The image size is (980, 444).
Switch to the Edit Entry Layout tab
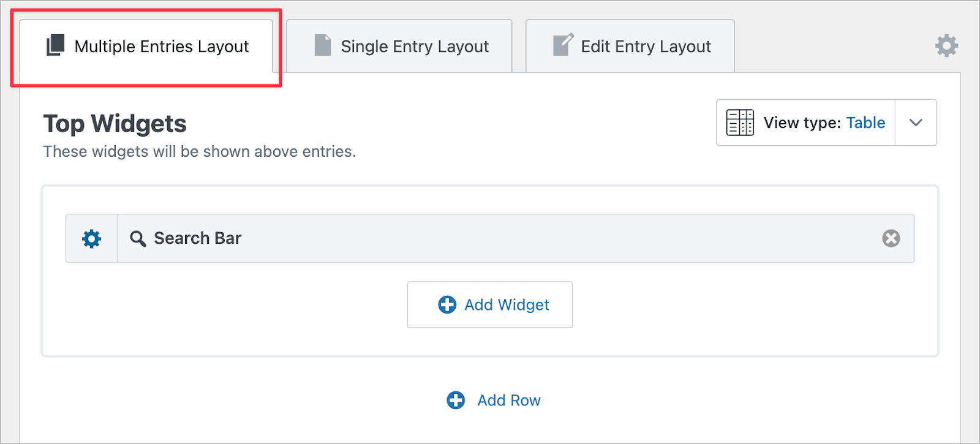[x=630, y=45]
